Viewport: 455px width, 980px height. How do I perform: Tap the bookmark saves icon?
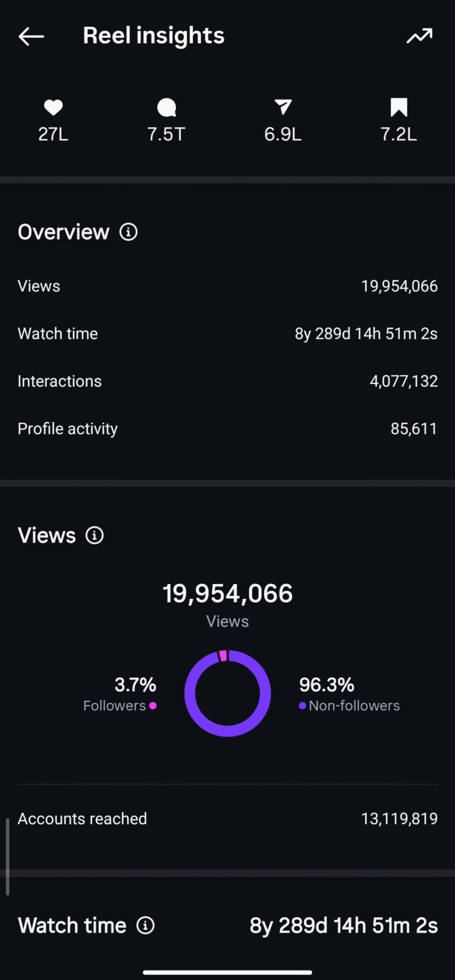click(x=399, y=107)
